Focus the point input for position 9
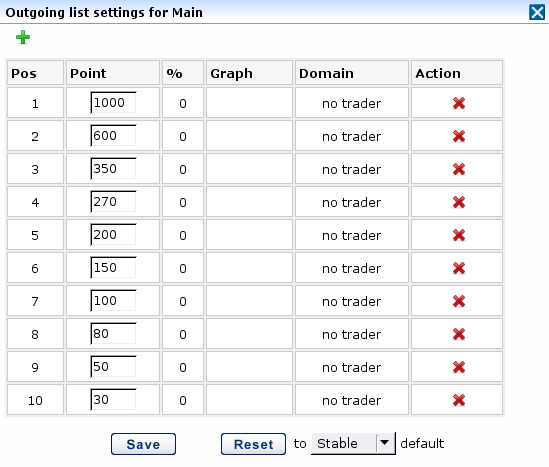Viewport: 549px width, 467px height. (x=113, y=367)
